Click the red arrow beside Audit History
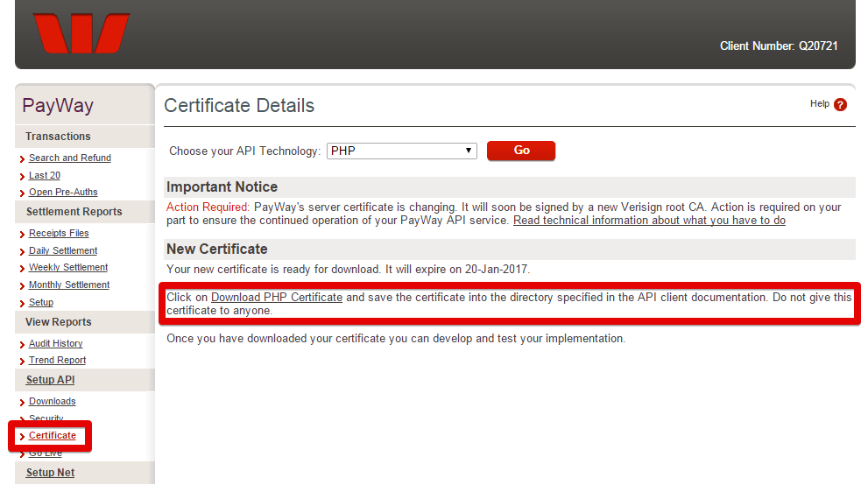The width and height of the screenshot is (868, 485). point(22,345)
